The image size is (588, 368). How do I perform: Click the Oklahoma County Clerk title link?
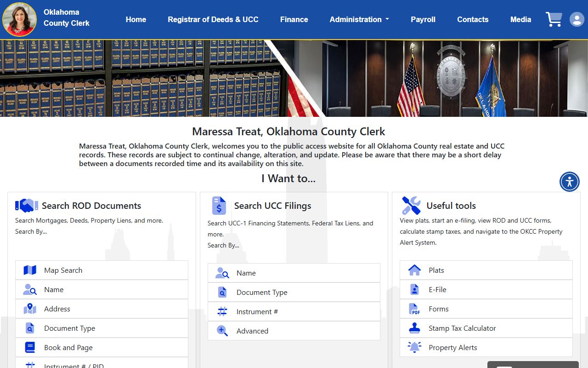click(x=67, y=17)
